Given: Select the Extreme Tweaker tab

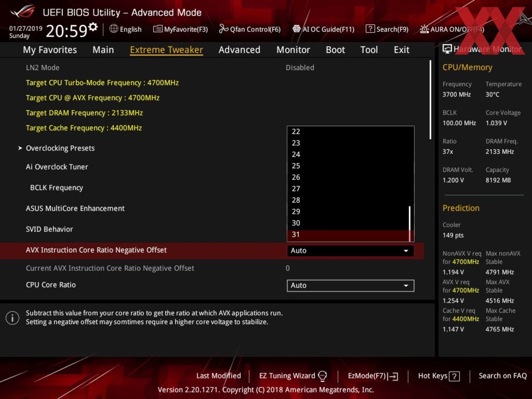Looking at the screenshot, I should (x=166, y=50).
